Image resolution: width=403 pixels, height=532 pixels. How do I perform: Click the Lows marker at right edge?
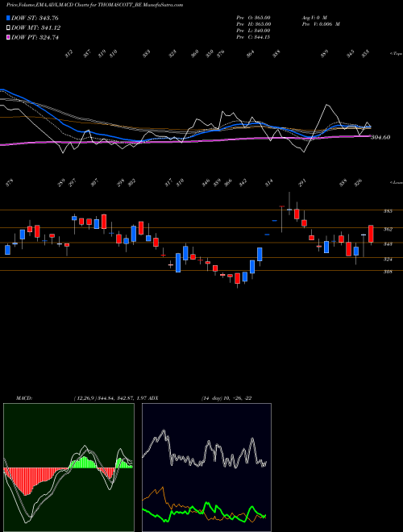point(396,183)
